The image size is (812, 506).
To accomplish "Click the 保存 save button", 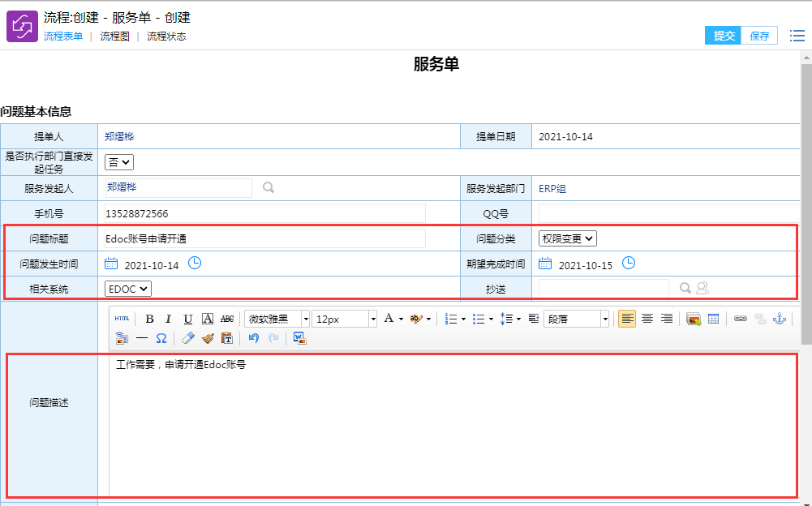I will [x=759, y=36].
